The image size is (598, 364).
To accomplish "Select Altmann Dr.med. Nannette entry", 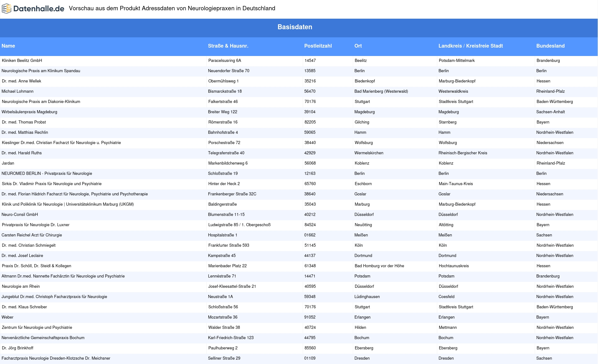I will click(63, 276).
